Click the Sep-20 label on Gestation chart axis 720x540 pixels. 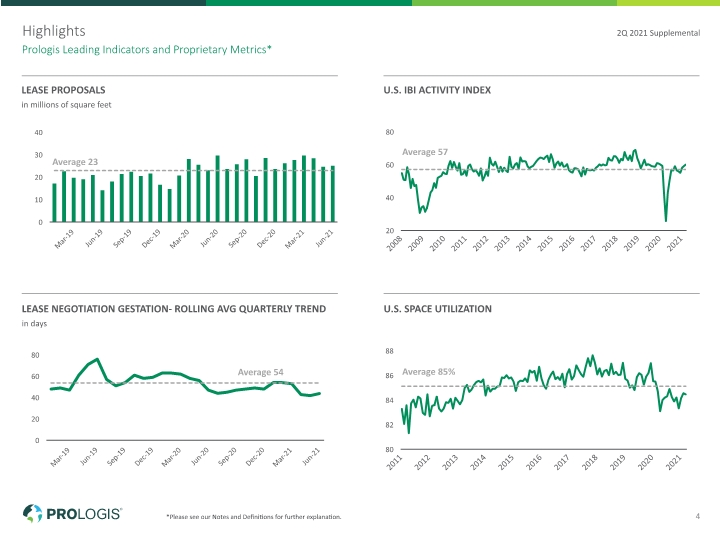pos(227,457)
